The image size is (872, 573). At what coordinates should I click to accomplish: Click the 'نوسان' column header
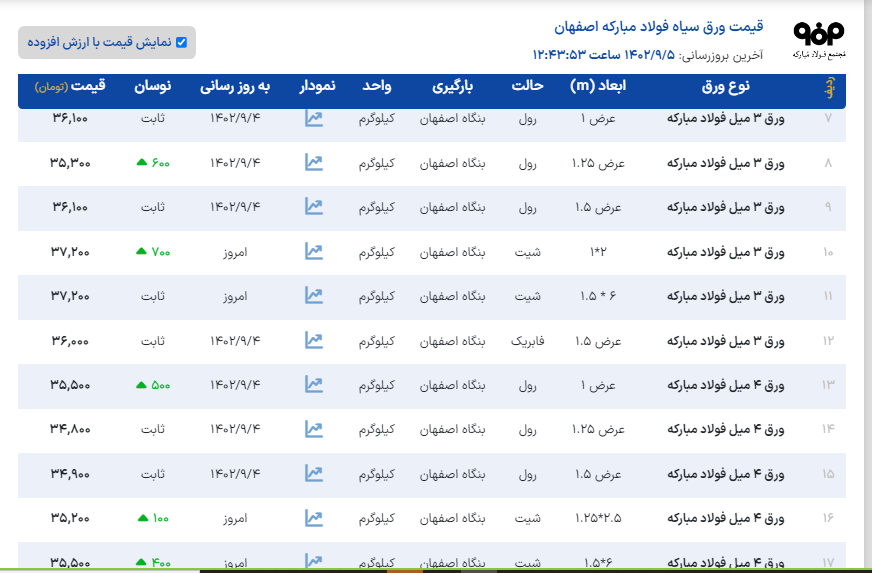153,87
